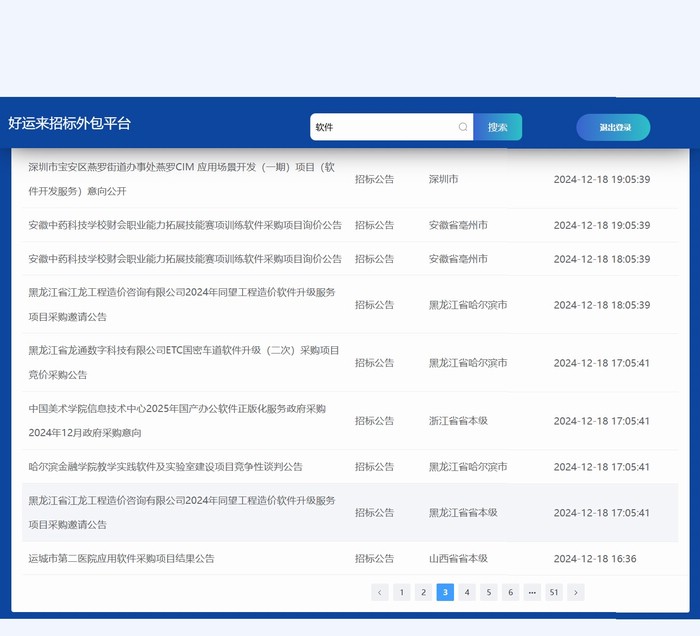This screenshot has width=700, height=636.
Task: Click the search magnifier icon in search box
Action: 463,127
